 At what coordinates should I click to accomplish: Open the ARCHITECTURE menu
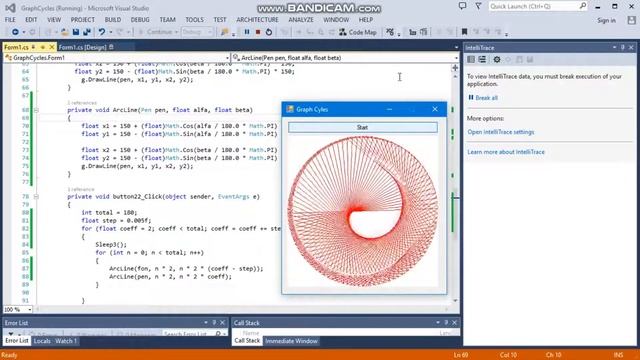[x=258, y=20]
